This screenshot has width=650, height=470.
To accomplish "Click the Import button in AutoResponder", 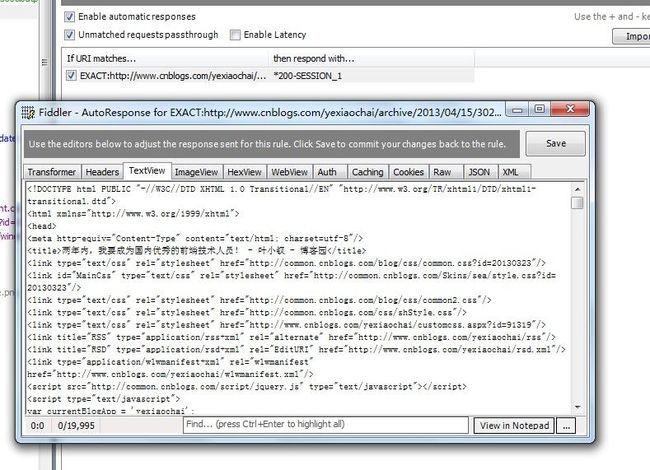I will click(x=631, y=36).
